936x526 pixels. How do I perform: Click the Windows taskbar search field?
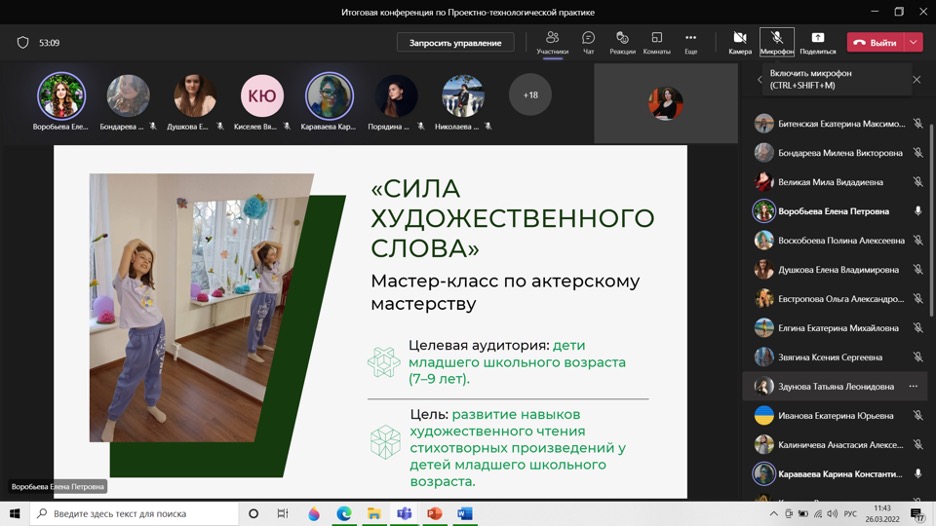tap(135, 513)
